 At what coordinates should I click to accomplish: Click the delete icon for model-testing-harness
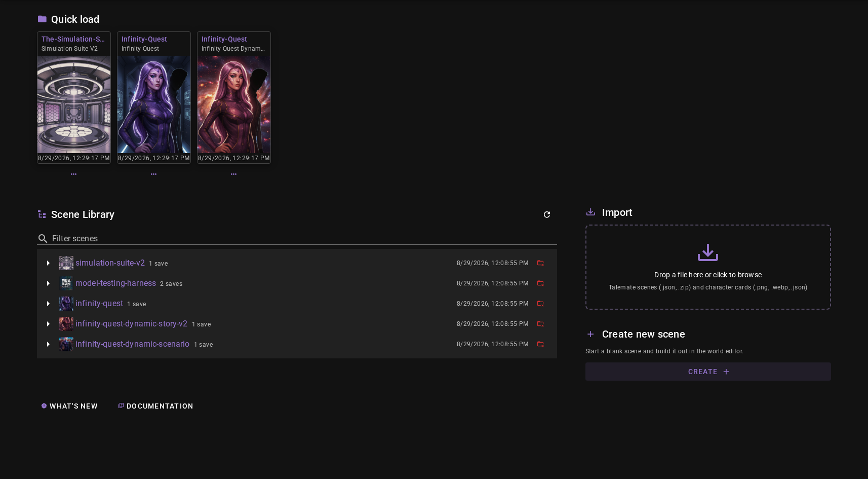540,283
